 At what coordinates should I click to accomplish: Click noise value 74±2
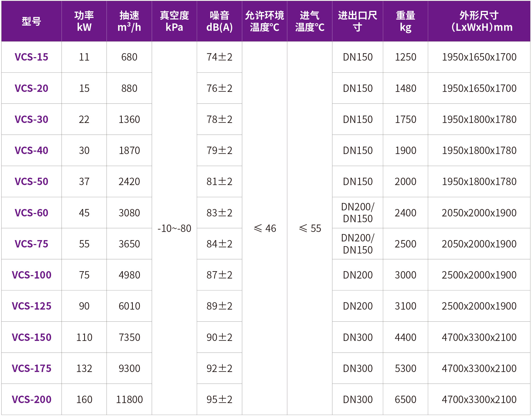click(219, 57)
